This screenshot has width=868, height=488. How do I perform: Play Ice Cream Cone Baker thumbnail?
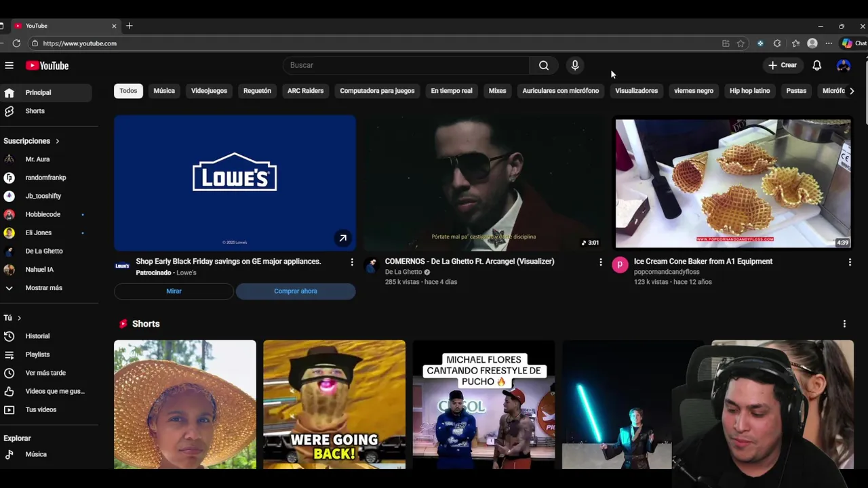(732, 184)
